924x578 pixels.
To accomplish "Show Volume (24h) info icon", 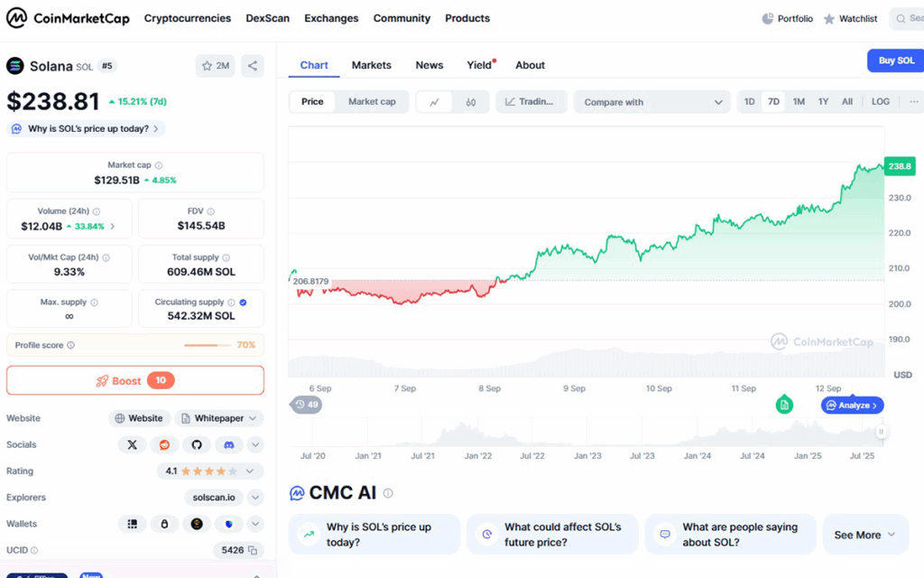I will 96,211.
